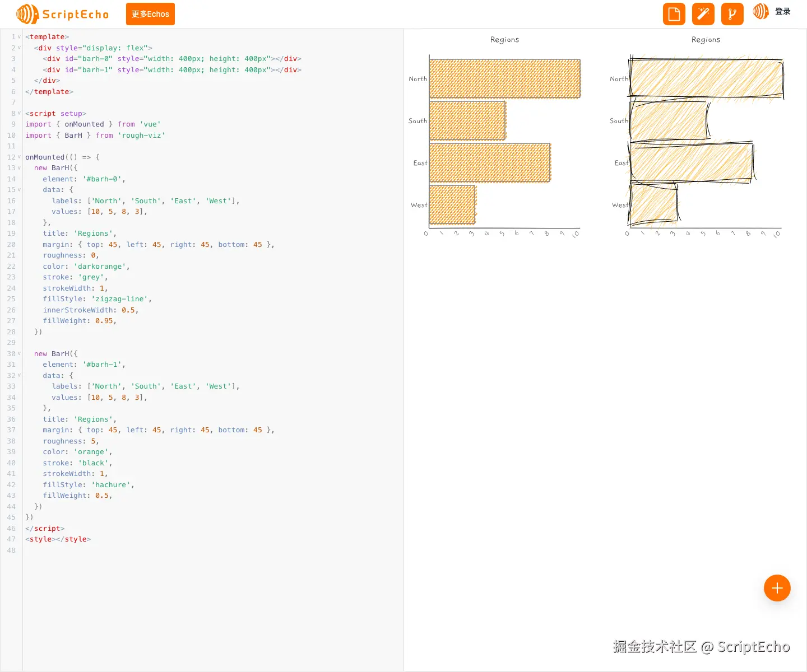Click the West bar in right hachure chart
The image size is (807, 672).
point(653,204)
